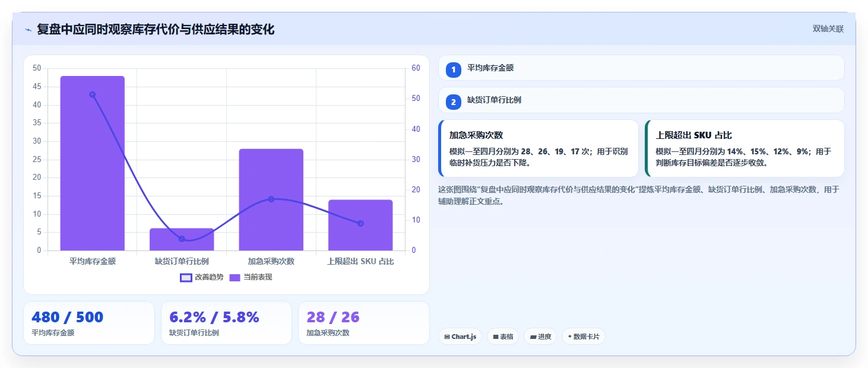Click the icon in the Chart.js tag
868x368 pixels.
coord(447,337)
